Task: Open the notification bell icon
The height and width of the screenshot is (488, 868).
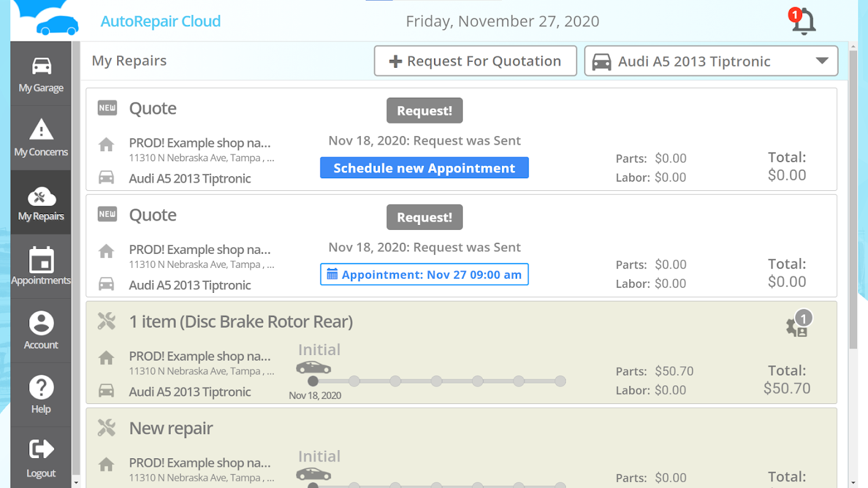Action: click(803, 23)
